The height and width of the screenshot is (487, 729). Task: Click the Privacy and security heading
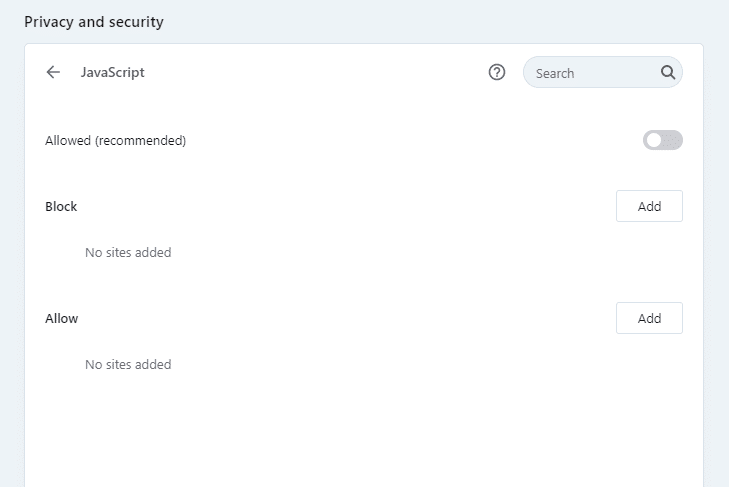tap(94, 21)
